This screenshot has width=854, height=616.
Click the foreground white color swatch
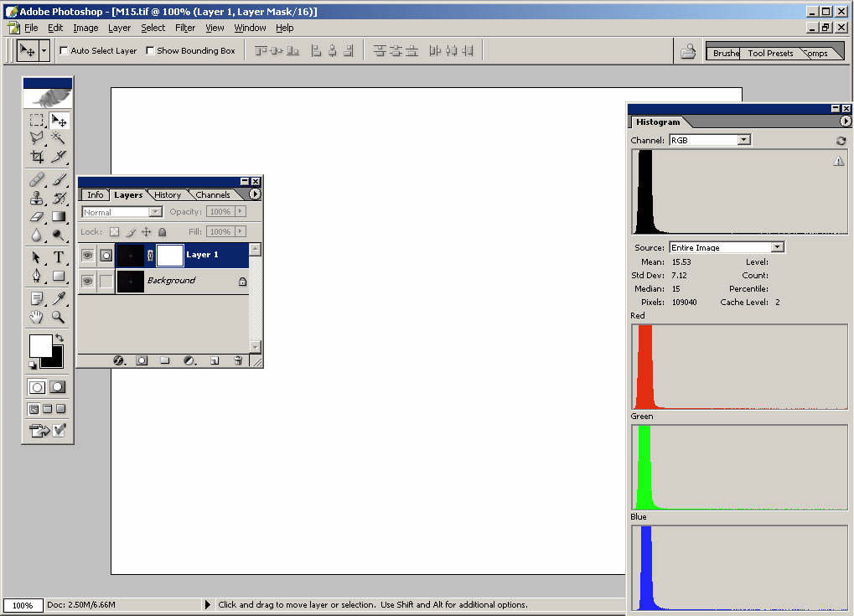(40, 345)
